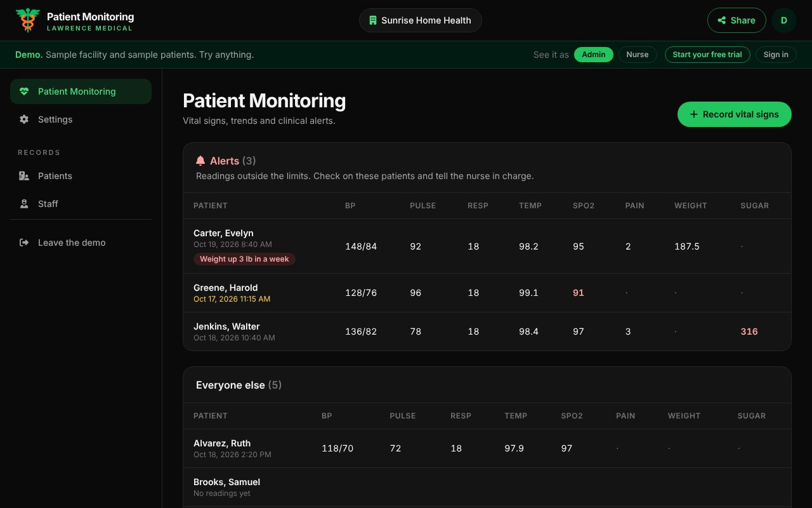Open Greene, Harold patient record

pos(487,293)
